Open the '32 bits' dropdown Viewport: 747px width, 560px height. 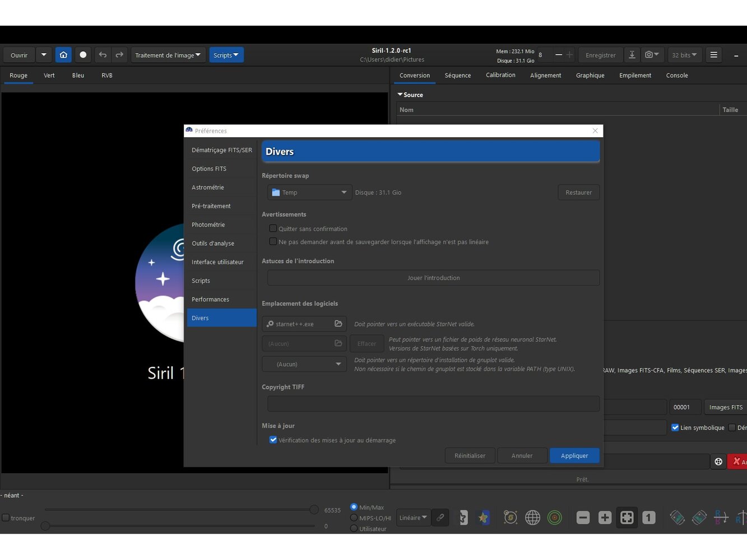(x=684, y=55)
